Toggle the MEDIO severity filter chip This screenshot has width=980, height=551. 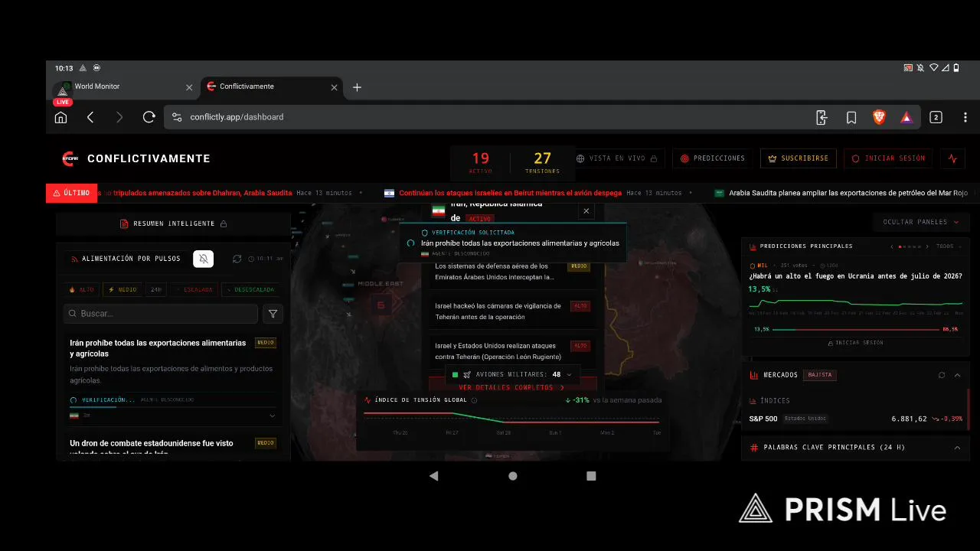point(122,290)
